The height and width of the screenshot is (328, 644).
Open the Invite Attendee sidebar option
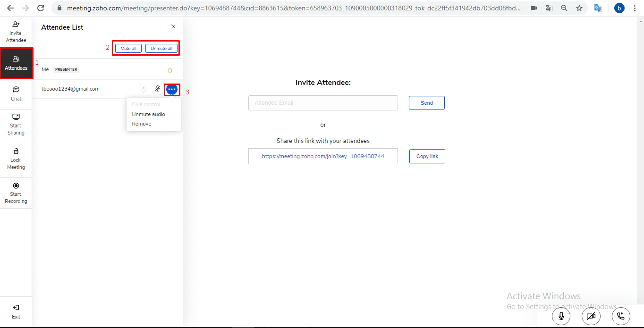tap(16, 32)
